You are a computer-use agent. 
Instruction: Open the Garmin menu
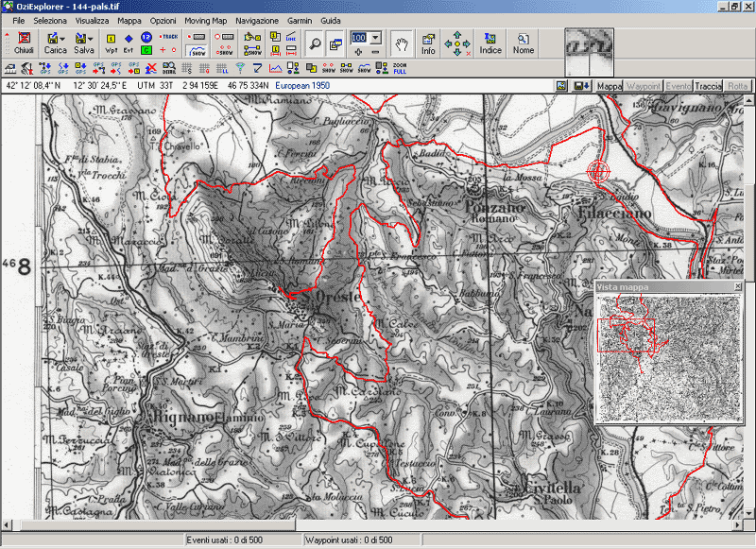[x=300, y=21]
